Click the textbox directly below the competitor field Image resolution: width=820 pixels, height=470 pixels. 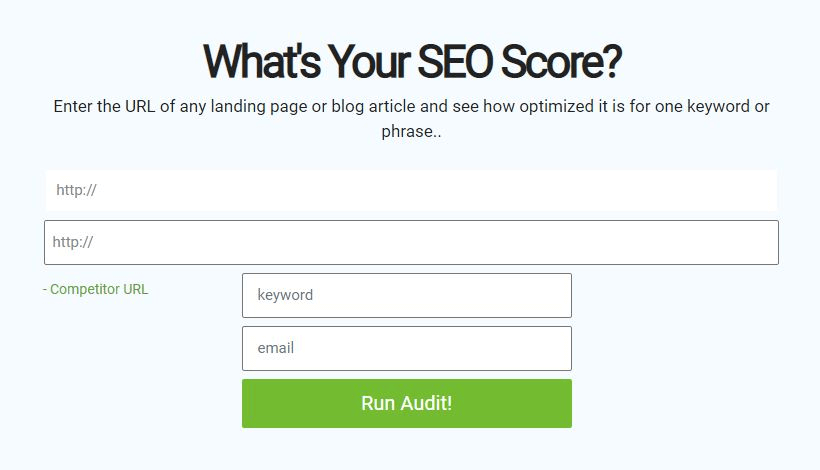(x=406, y=295)
